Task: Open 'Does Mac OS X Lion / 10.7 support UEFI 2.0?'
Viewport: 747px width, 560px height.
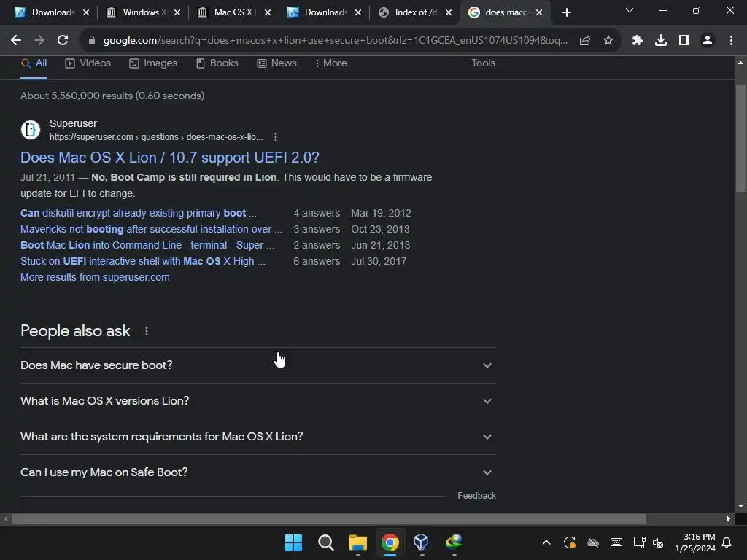Action: tap(169, 157)
